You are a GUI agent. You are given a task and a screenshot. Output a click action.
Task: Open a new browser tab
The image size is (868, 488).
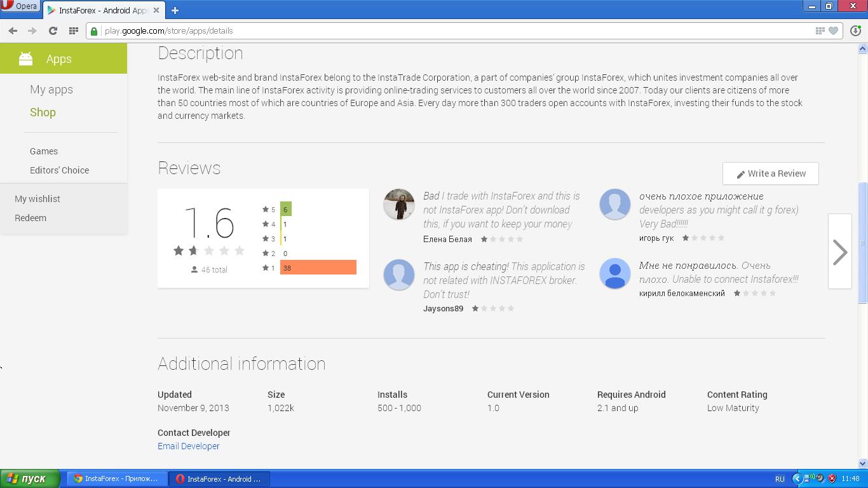tap(175, 10)
